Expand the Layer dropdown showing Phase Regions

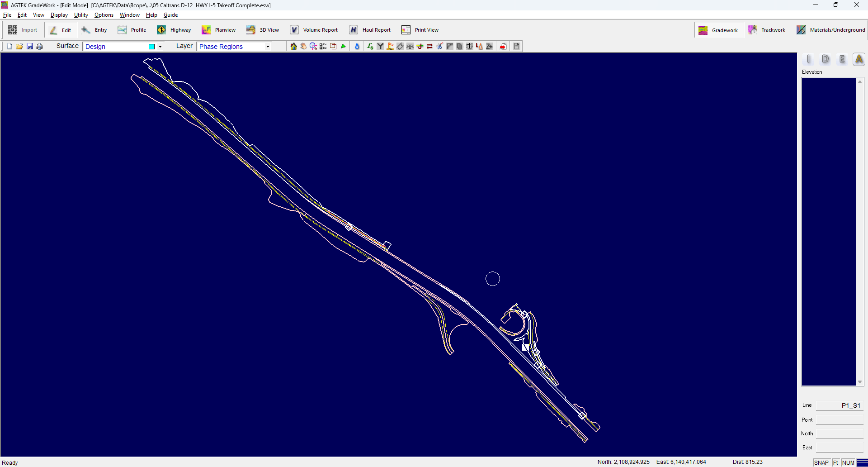[268, 47]
